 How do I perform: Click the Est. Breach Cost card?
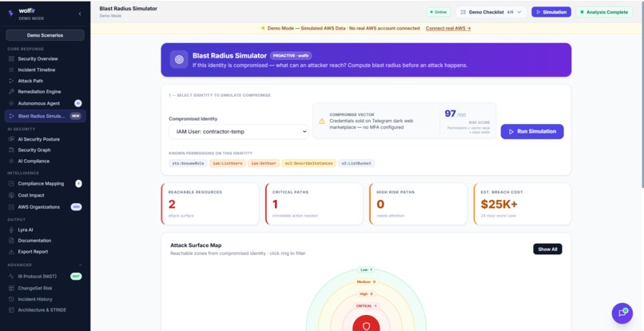tap(522, 204)
